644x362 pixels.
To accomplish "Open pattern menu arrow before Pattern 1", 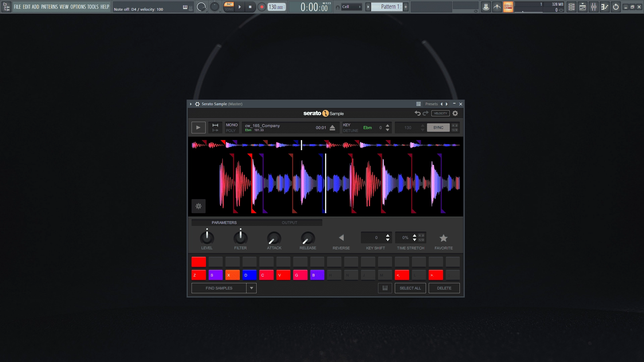I will 368,7.
